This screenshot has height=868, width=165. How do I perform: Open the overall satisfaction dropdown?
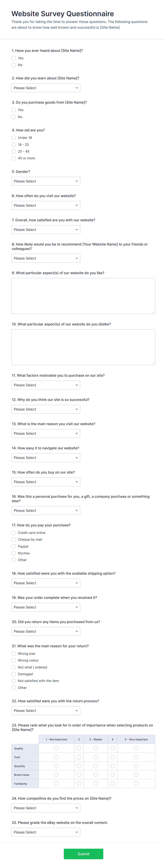point(46,229)
